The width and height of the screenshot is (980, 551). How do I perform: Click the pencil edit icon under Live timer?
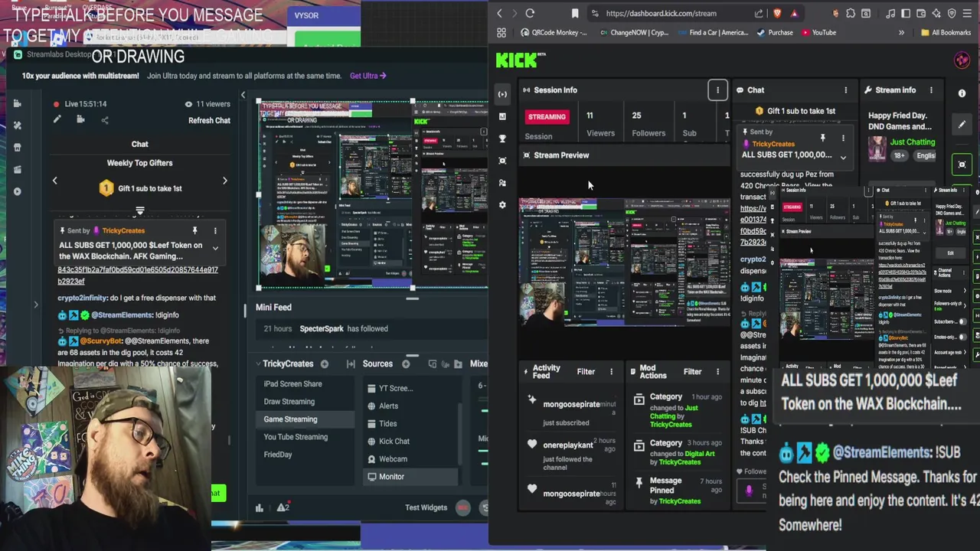coord(57,120)
